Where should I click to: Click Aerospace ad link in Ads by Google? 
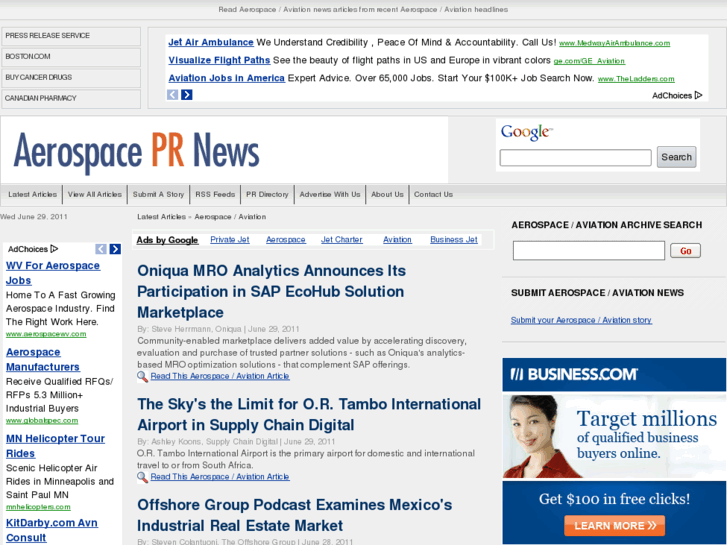point(286,240)
